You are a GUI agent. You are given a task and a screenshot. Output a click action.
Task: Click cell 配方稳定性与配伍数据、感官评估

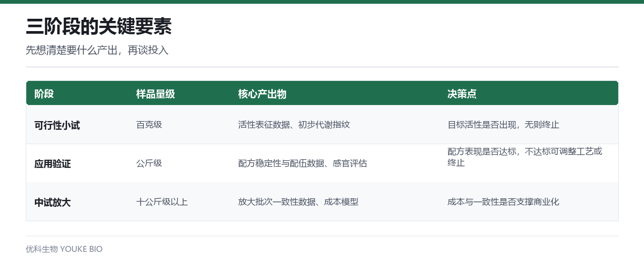tap(303, 163)
